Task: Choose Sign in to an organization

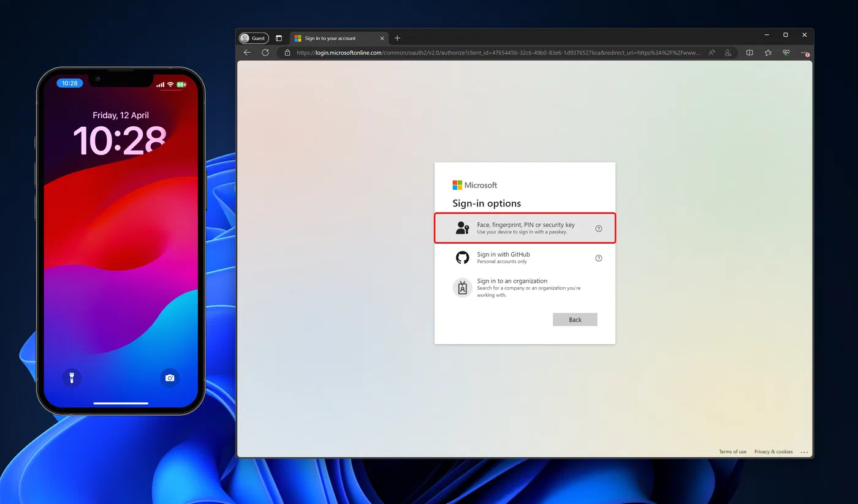Action: point(525,288)
